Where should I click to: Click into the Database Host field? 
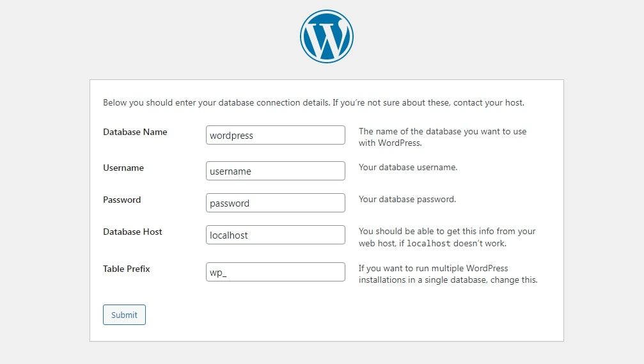pos(275,235)
